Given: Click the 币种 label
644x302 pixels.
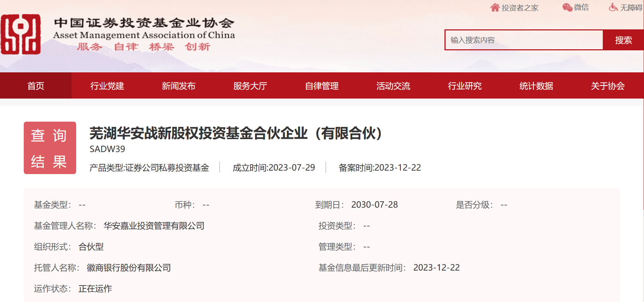Looking at the screenshot, I should [x=185, y=205].
